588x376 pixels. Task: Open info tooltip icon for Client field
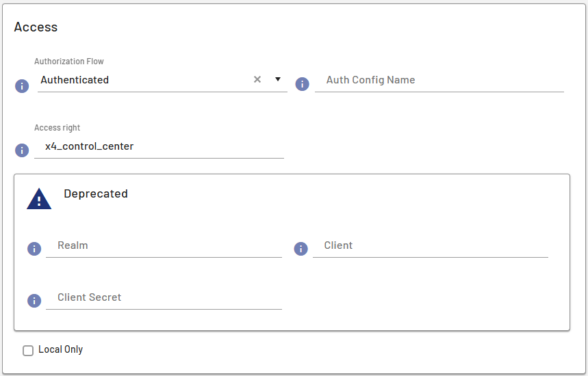pyautogui.click(x=301, y=249)
